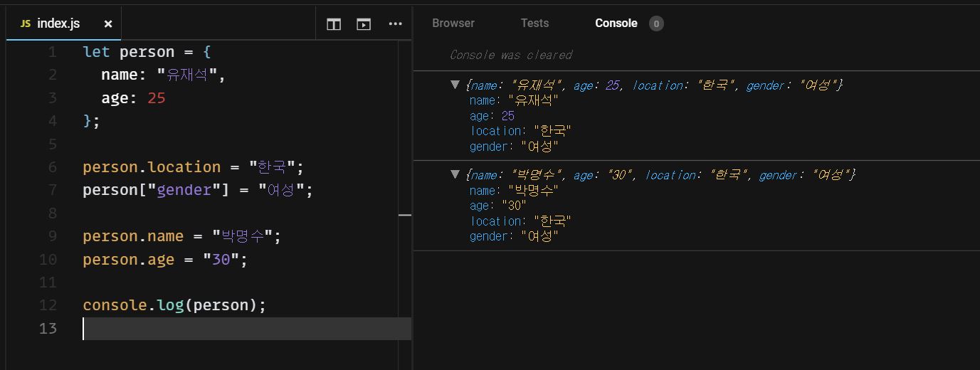Open the editor more options menu
The image size is (980, 370).
[396, 24]
